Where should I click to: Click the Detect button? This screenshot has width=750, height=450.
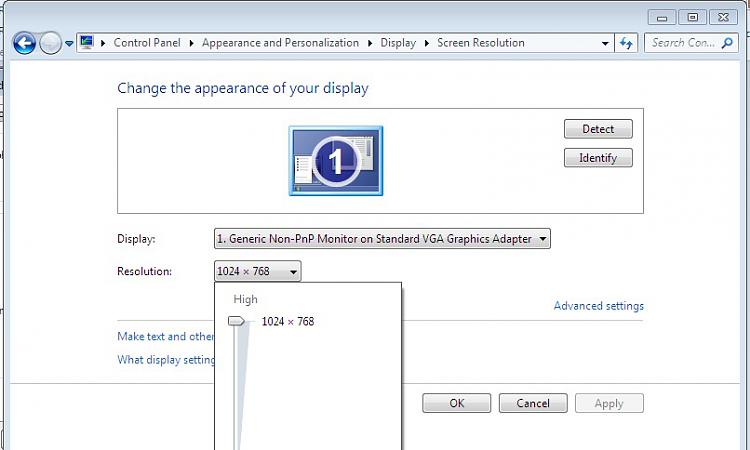(598, 129)
